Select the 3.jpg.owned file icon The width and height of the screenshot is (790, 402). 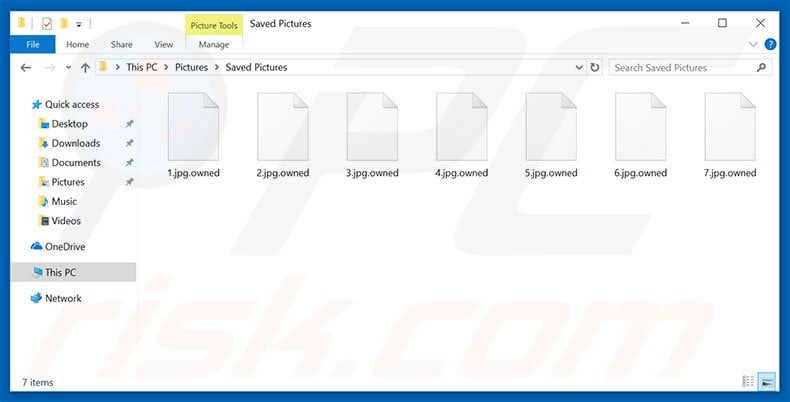tap(372, 126)
